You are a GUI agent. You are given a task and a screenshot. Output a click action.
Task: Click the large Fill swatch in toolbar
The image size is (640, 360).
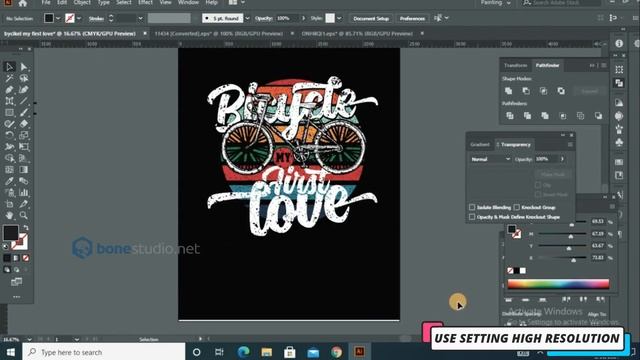tap(11, 233)
